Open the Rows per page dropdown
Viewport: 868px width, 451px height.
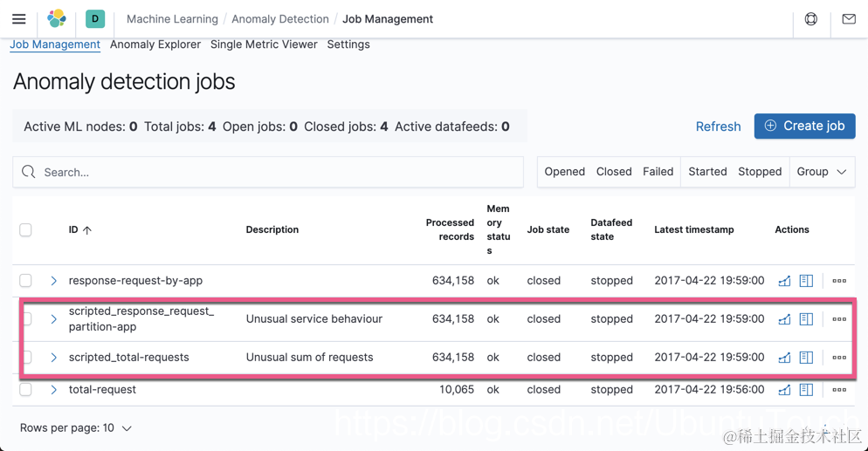(76, 428)
